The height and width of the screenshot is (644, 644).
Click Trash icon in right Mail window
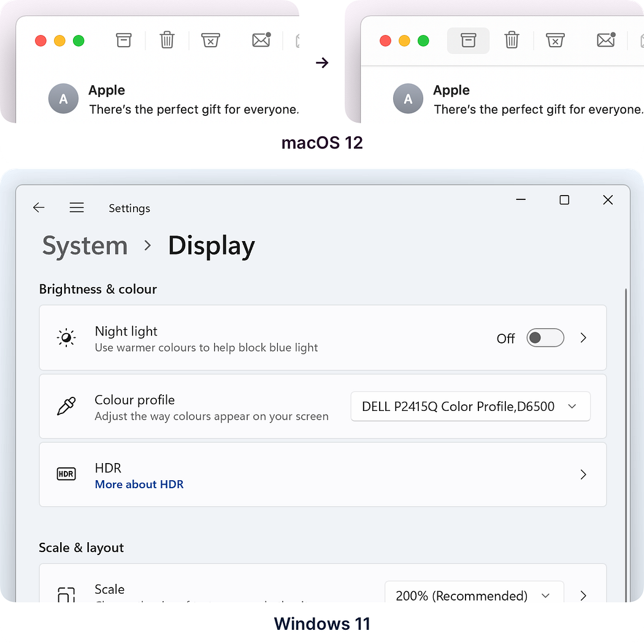(x=512, y=40)
